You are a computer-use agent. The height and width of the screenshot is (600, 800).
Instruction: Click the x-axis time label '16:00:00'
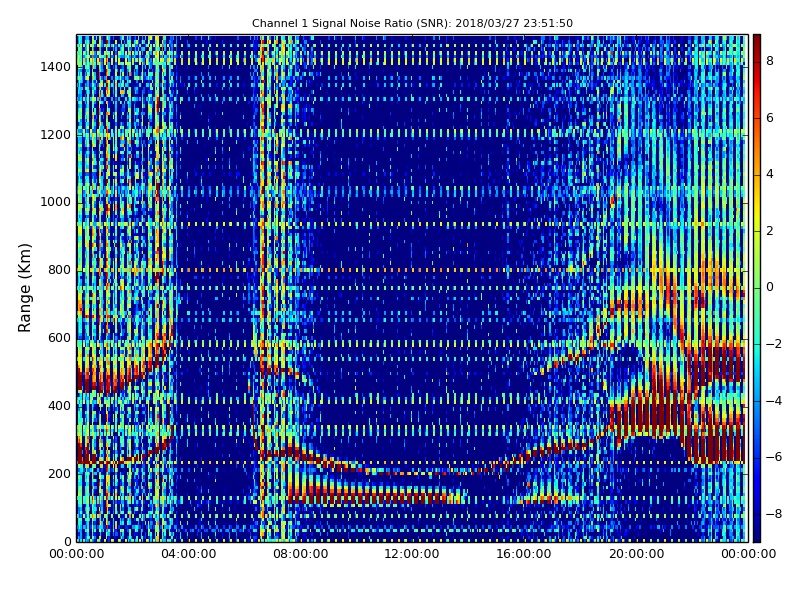pos(524,554)
